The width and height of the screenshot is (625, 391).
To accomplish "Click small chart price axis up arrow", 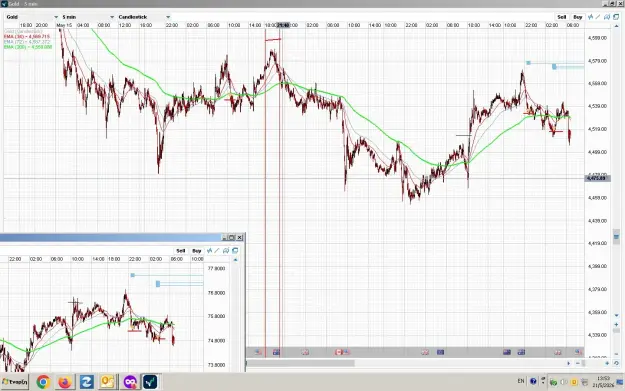I will tap(235, 260).
